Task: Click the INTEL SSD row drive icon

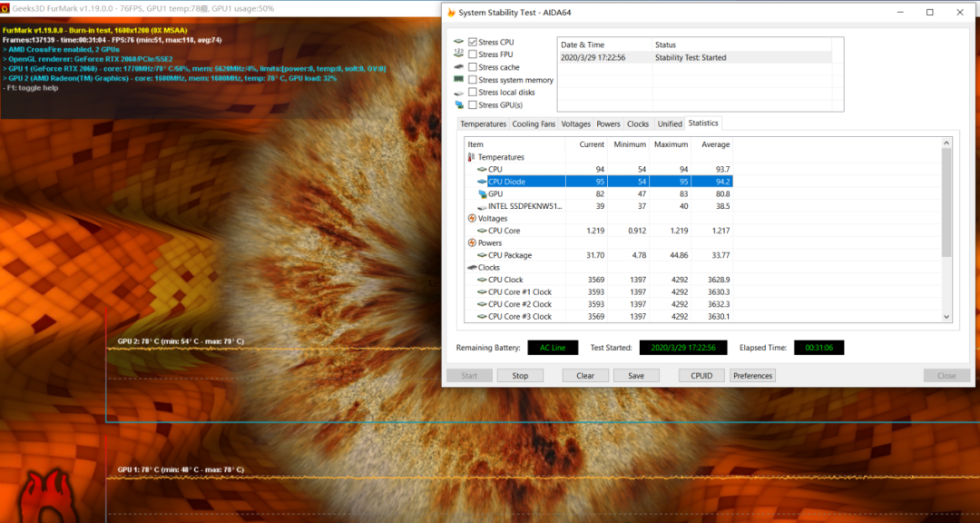Action: (482, 206)
